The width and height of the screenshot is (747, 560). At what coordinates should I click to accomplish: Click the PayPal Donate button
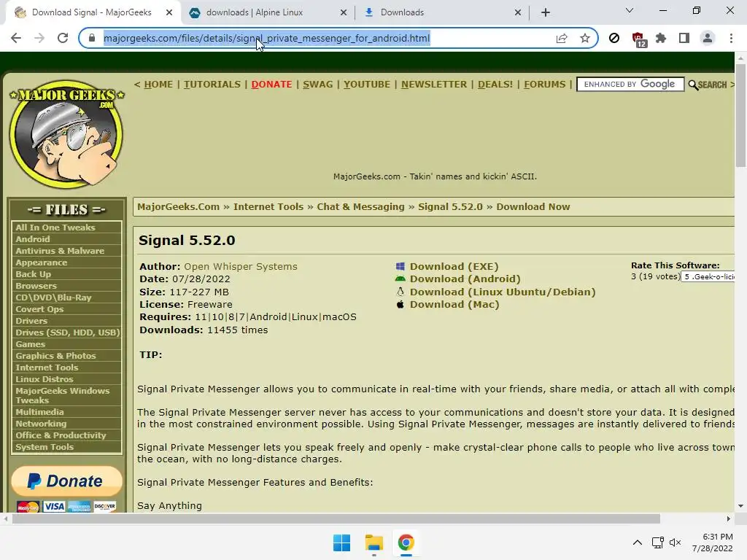click(66, 481)
